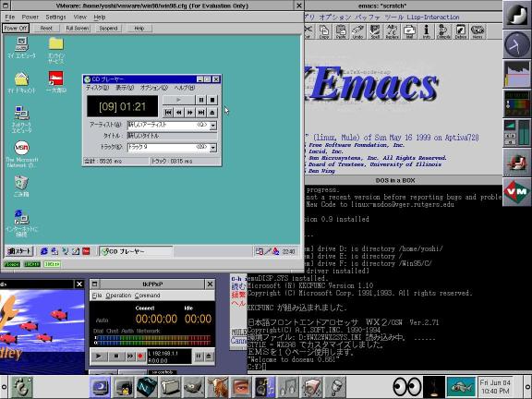Click play button in tkPPxP
Image resolution: width=532 pixels, height=399 pixels.
click(x=99, y=356)
